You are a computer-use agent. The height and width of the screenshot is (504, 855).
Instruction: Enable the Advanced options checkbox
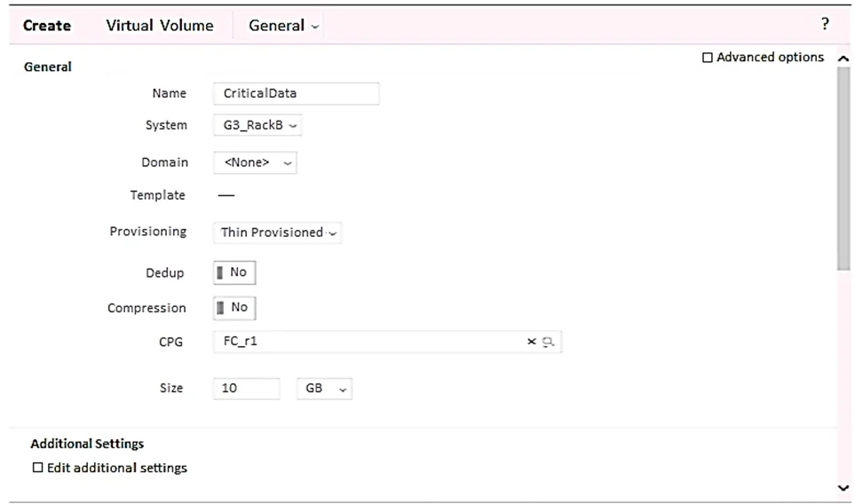pos(708,58)
